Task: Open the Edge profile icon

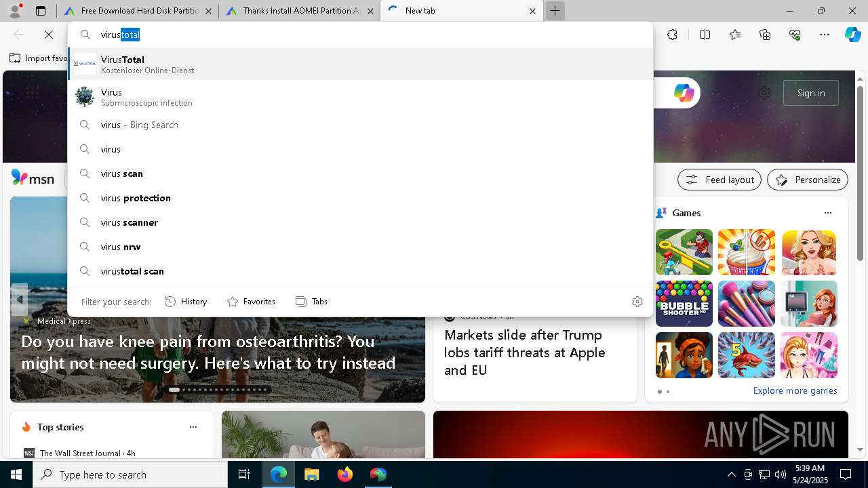Action: [x=15, y=11]
